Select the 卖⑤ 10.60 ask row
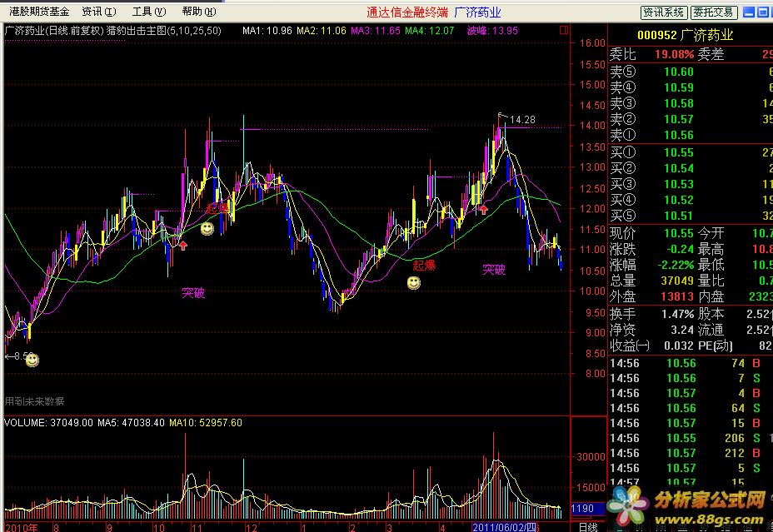This screenshot has height=532, width=773. pos(691,72)
